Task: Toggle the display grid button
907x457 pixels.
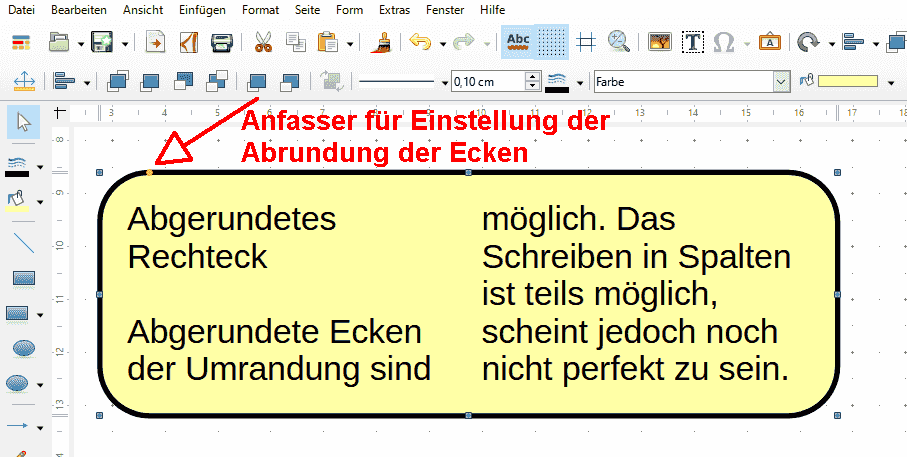Action: pyautogui.click(x=554, y=42)
